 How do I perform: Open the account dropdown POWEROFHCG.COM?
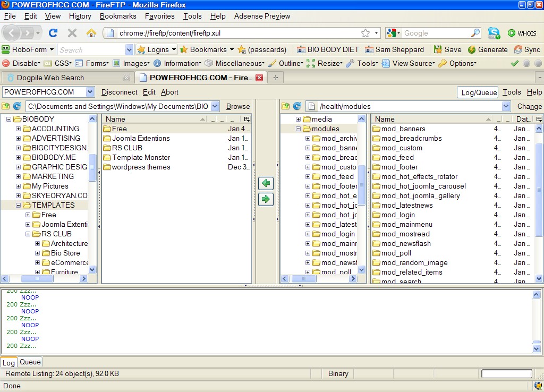click(x=90, y=92)
